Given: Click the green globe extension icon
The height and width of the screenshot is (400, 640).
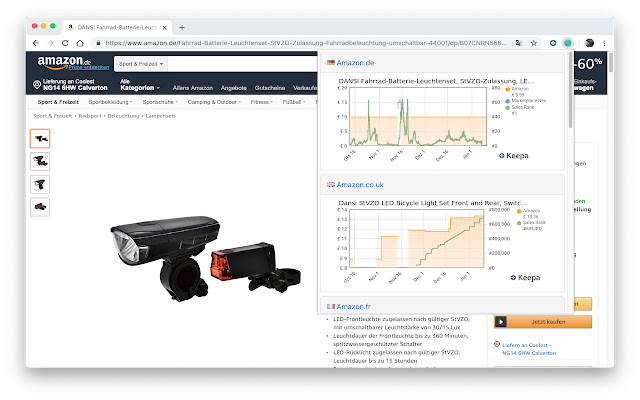Looking at the screenshot, I should click(x=568, y=43).
